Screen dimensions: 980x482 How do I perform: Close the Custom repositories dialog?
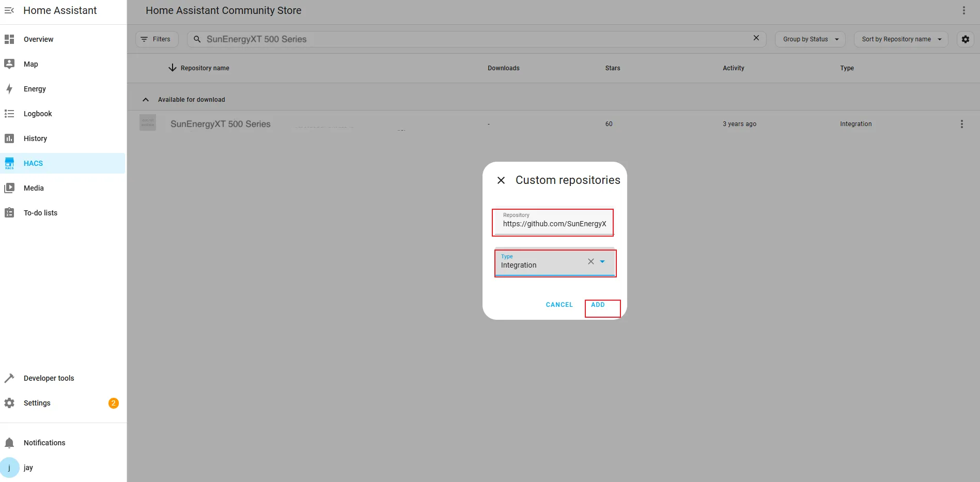point(501,180)
